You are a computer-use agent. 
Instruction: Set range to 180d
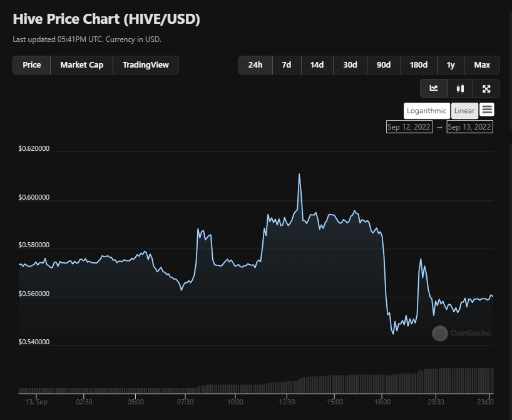tap(419, 65)
